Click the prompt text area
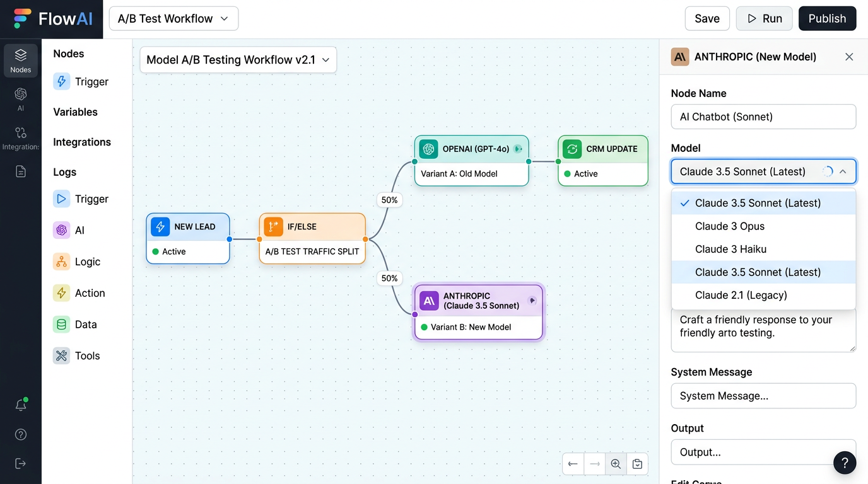 (x=763, y=330)
